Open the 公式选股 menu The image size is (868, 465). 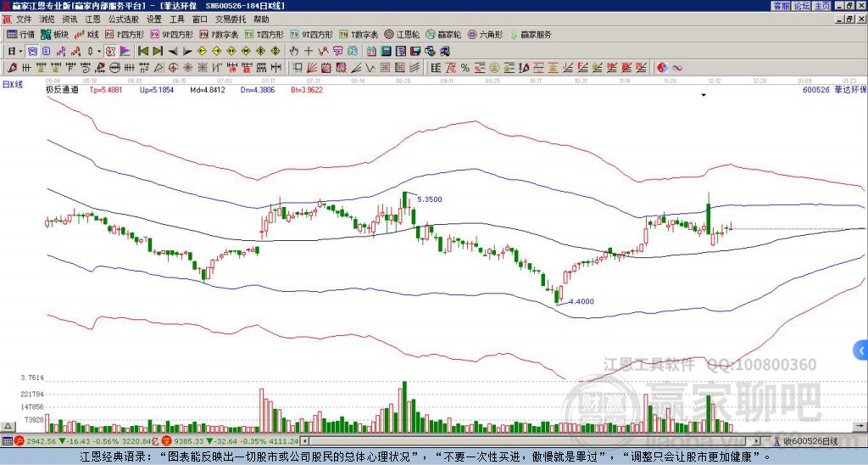[124, 20]
